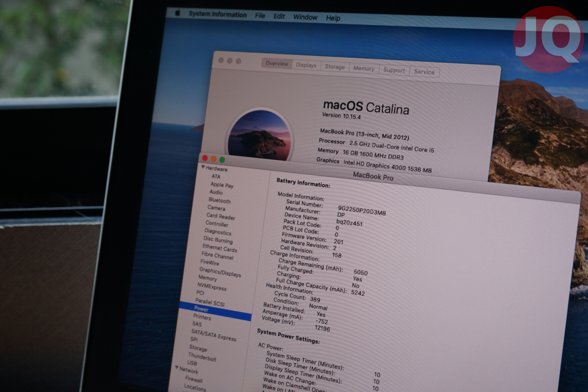Viewport: 588px width, 392px height.
Task: Select Storage in the System Information sidebar
Action: tap(198, 348)
